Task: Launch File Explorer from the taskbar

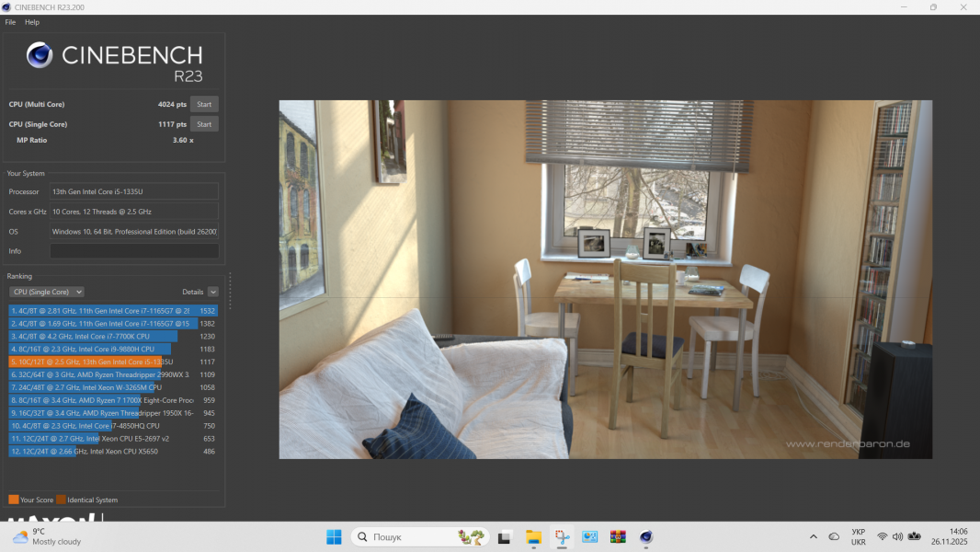Action: [533, 536]
